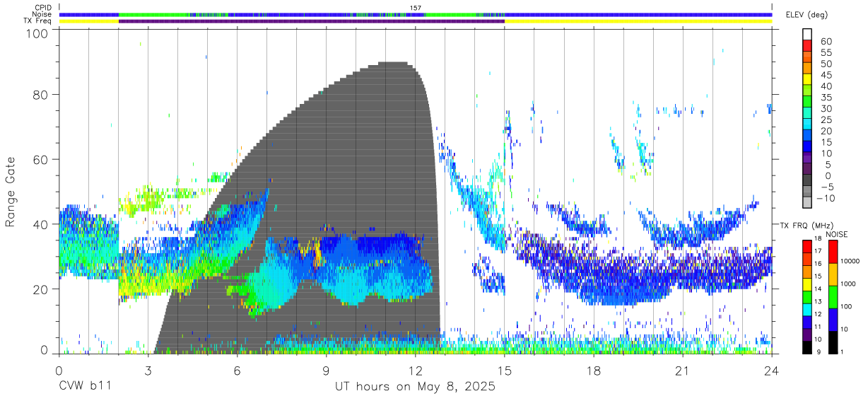Pick the purple 10–11 MHz swatch in TX FRQ scale
868x401 pixels.
(x=807, y=334)
